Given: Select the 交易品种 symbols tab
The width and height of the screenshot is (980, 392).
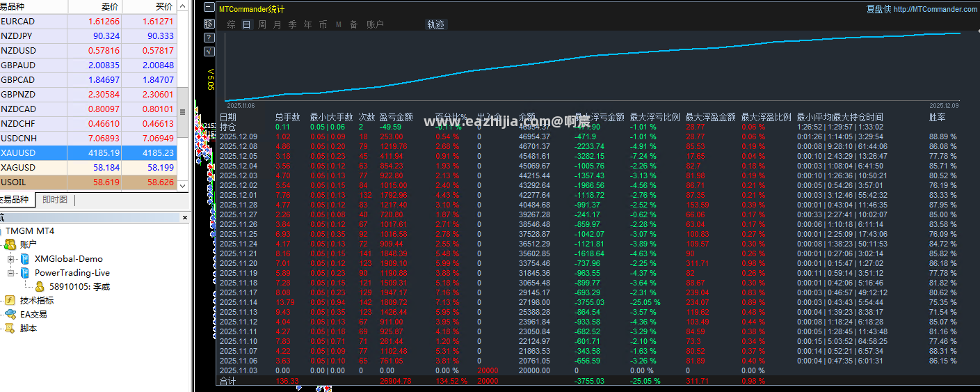Looking at the screenshot, I should 15,200.
